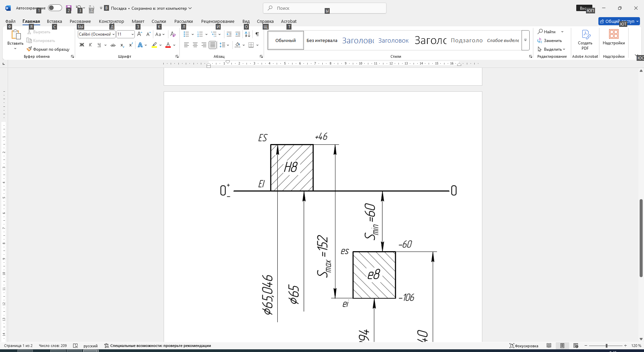Viewport: 644px width, 352px height.
Task: Open the Acrobat tab
Action: 289,21
